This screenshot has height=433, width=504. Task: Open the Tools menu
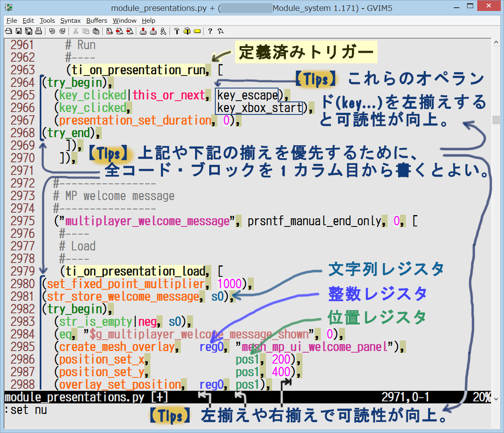pyautogui.click(x=47, y=21)
